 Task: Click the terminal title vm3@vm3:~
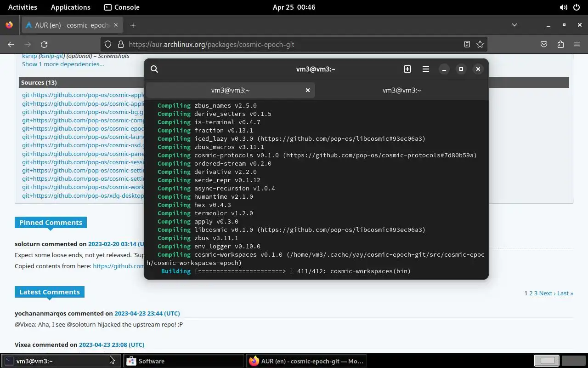coord(316,69)
